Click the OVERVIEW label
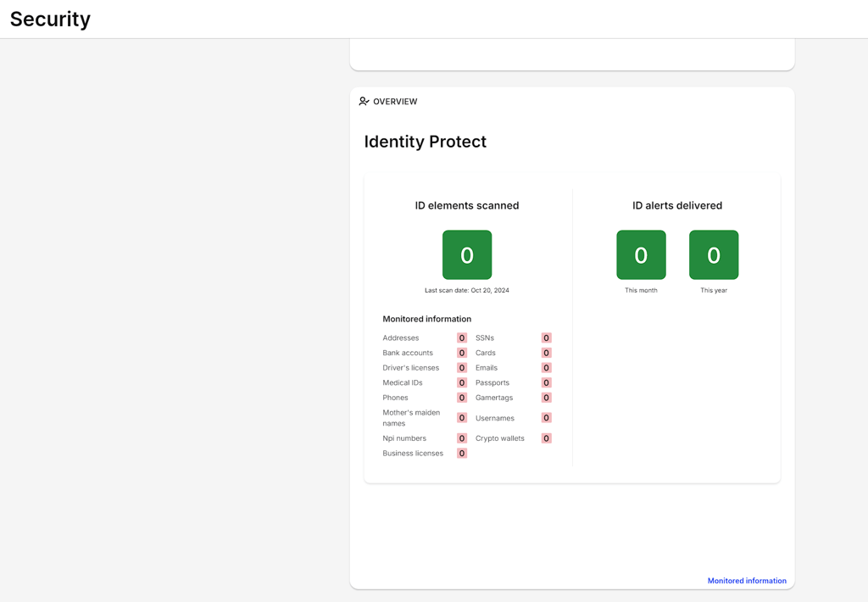 (x=395, y=102)
